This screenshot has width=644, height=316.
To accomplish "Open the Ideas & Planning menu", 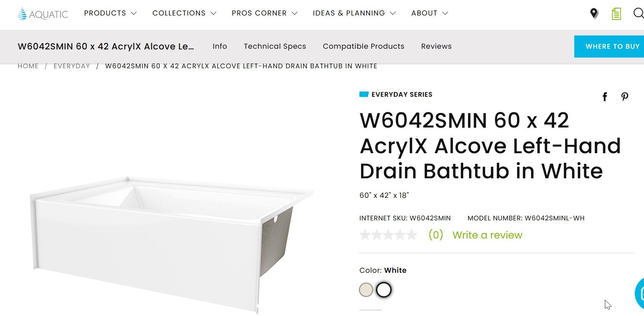I will click(x=354, y=13).
